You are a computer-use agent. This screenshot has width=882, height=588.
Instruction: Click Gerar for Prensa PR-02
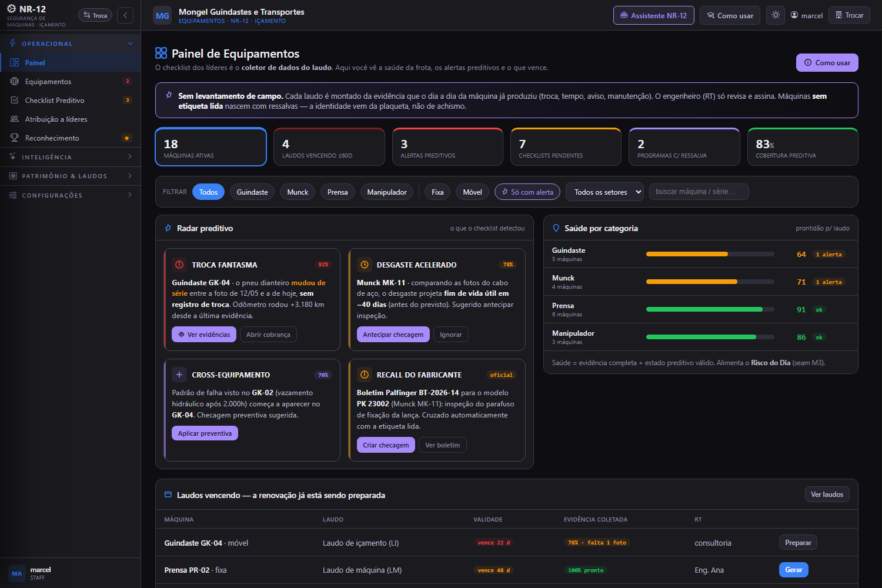(x=793, y=570)
